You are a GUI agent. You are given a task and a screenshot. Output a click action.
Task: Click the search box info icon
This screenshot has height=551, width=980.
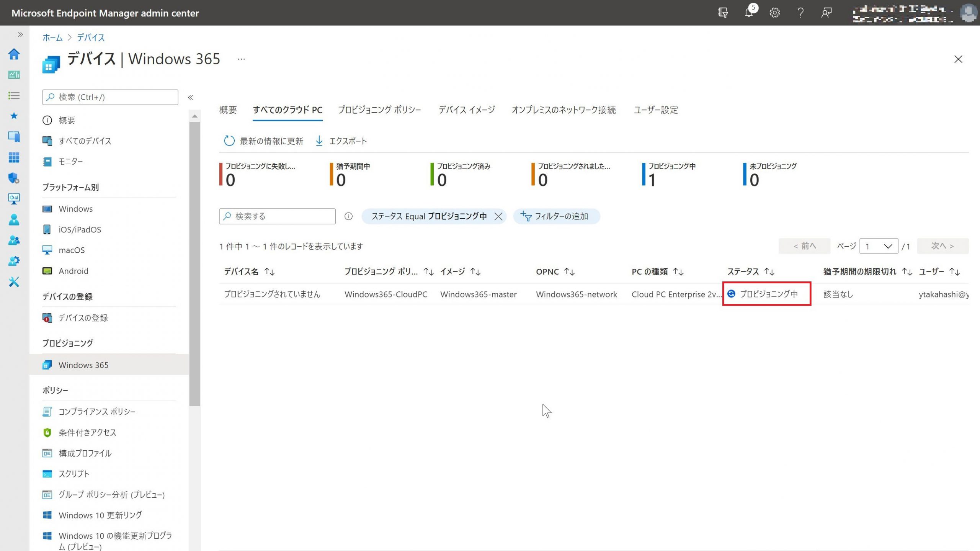tap(348, 216)
